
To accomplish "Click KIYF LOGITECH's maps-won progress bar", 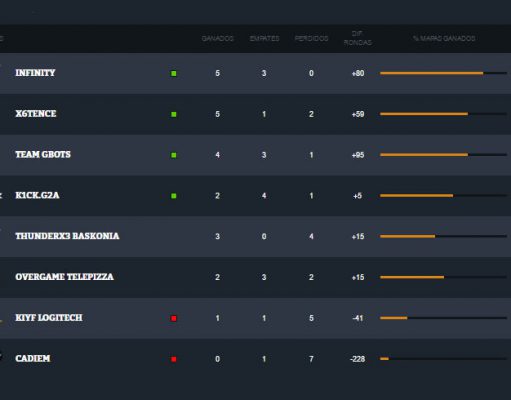I will click(x=443, y=318).
